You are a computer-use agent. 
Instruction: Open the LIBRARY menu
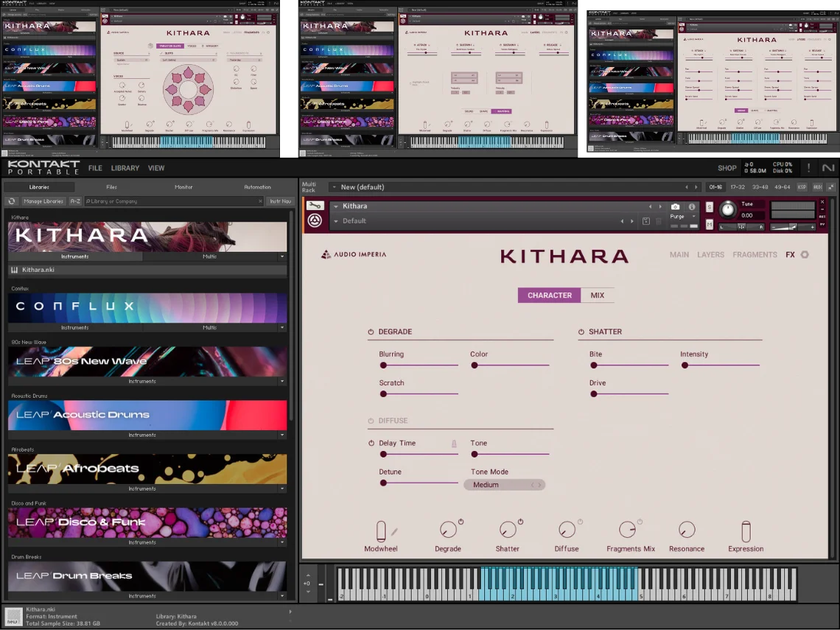pyautogui.click(x=125, y=168)
